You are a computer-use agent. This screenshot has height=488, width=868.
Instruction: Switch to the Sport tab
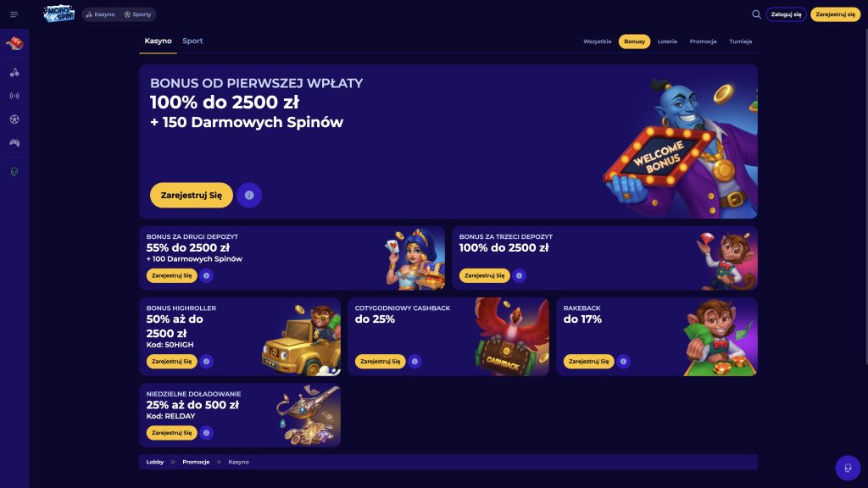pyautogui.click(x=192, y=41)
